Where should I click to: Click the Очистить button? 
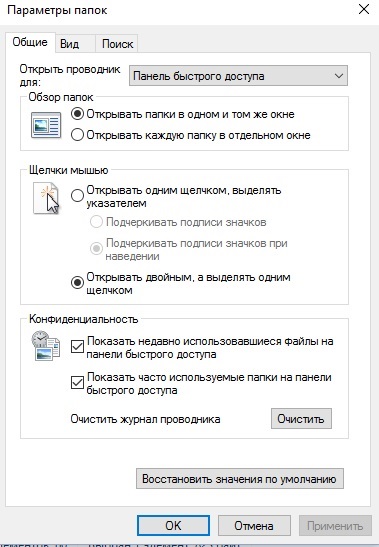[301, 419]
